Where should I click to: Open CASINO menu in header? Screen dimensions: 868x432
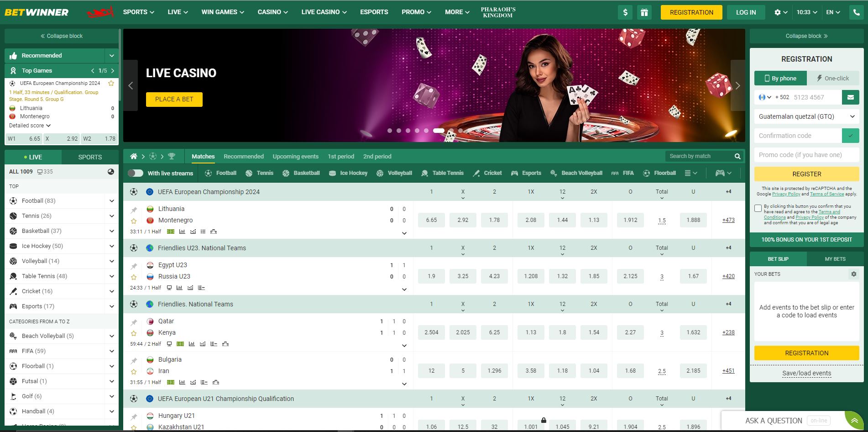click(272, 12)
